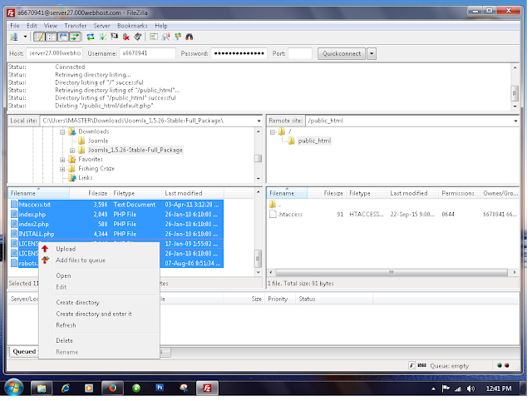The height and width of the screenshot is (401, 532).
Task: Sort local files by Filetype column
Action: [x=136, y=193]
